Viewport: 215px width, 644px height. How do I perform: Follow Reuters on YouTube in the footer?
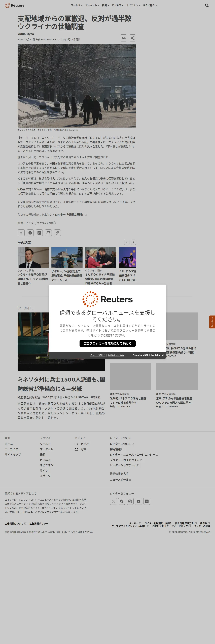[x=138, y=501]
